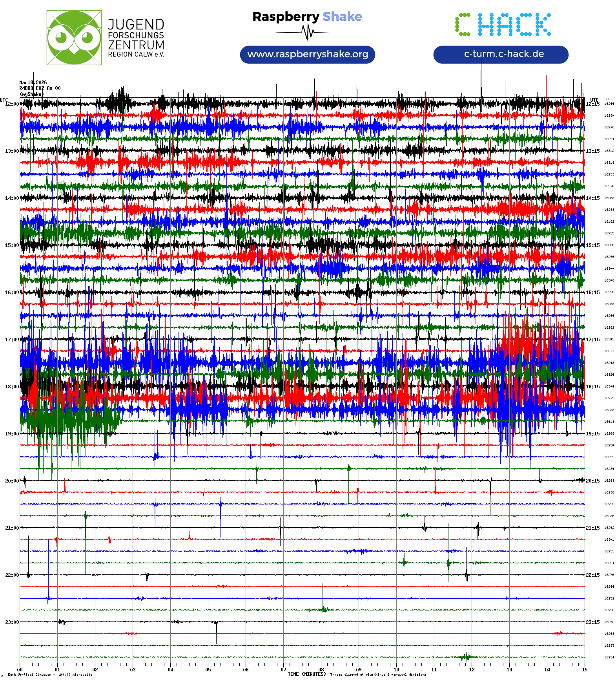Click the Raspberry Shake waveform logo
616x680 pixels.
tap(307, 24)
